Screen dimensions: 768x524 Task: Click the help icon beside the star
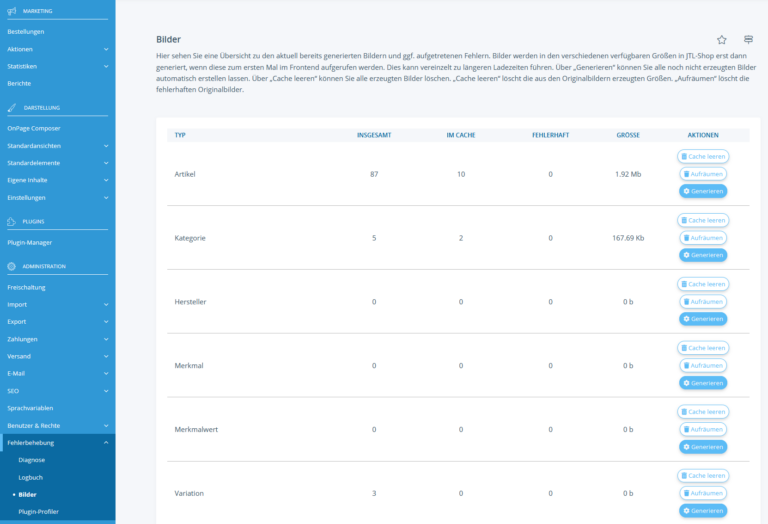[x=748, y=39]
